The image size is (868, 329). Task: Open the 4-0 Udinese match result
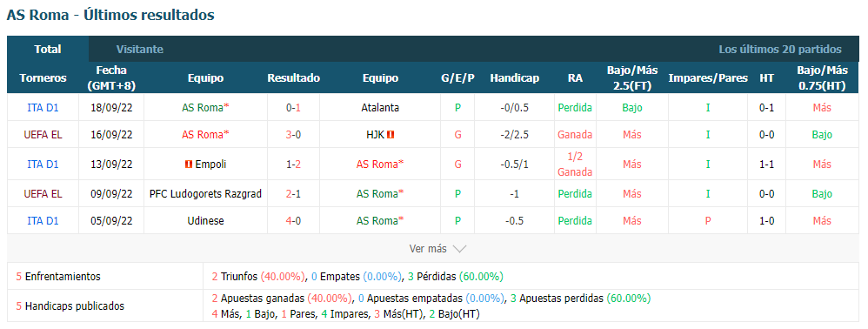(293, 221)
